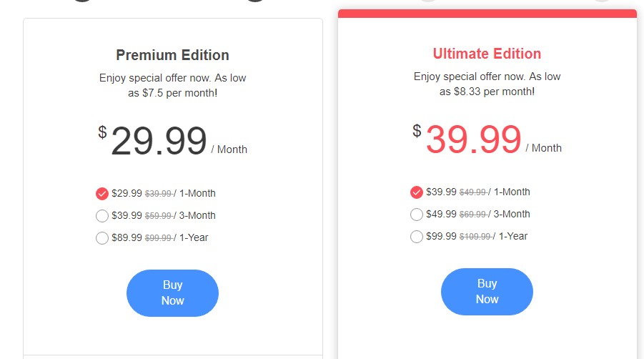Click the crossed-out $59.99 Premium price

158,216
